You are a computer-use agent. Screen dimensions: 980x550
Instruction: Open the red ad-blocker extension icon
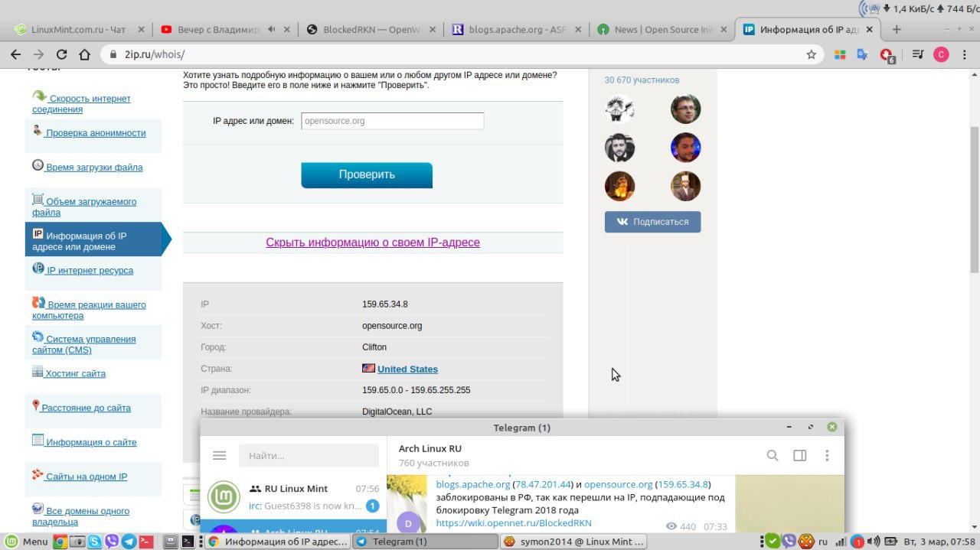[887, 55]
